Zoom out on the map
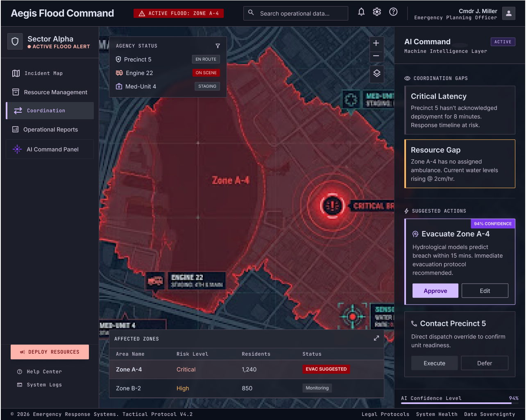526x420 pixels. point(376,56)
